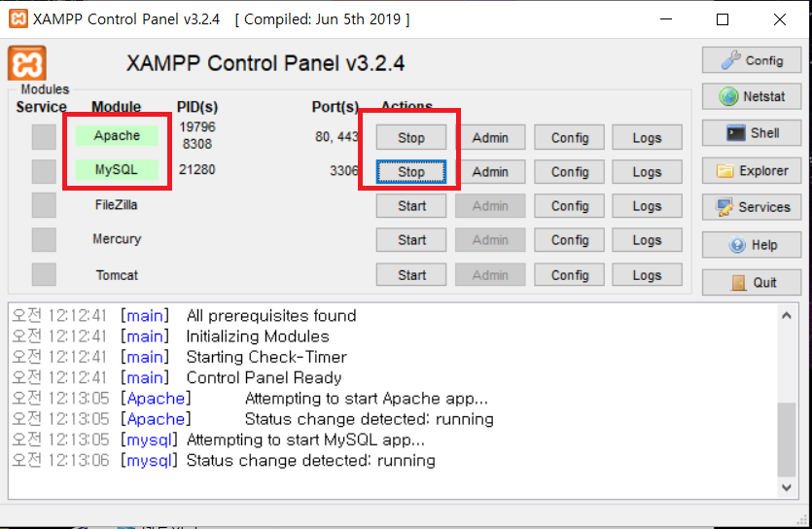812x529 pixels.
Task: Quit XAMPP with the door icon button
Action: pyautogui.click(x=752, y=283)
